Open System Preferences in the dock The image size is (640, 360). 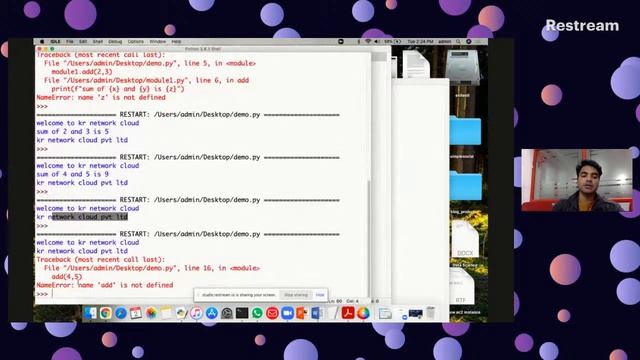tap(227, 313)
